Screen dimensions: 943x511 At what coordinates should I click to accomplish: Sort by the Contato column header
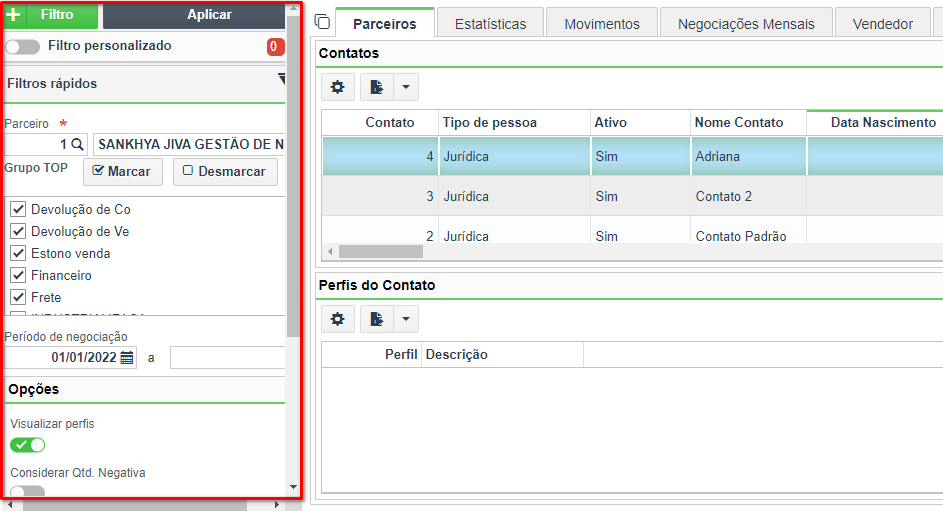380,123
